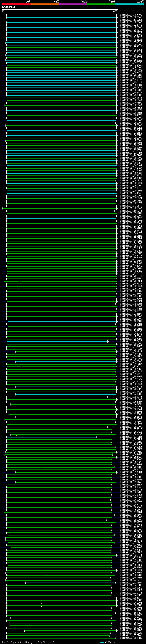Select hit UniRef100_P15126
146x644 pixels.
pos(131,37)
